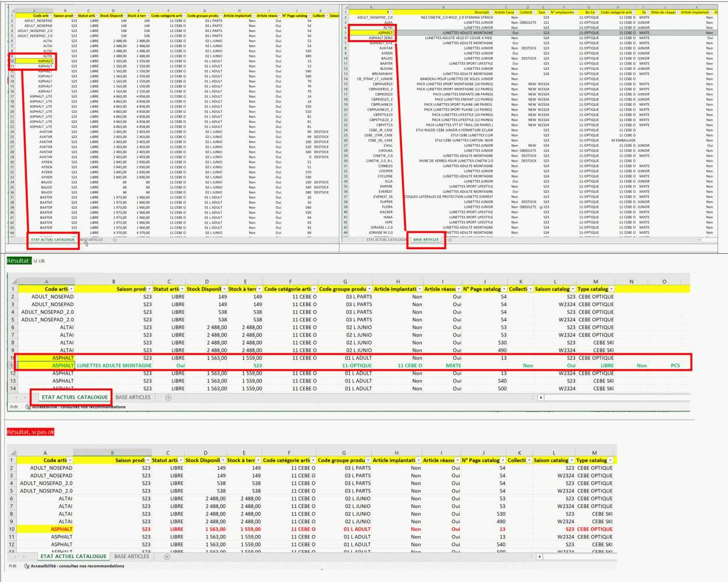Select BASE ARTICLES tab in top-right workbook
The height and width of the screenshot is (582, 728).
(426, 240)
